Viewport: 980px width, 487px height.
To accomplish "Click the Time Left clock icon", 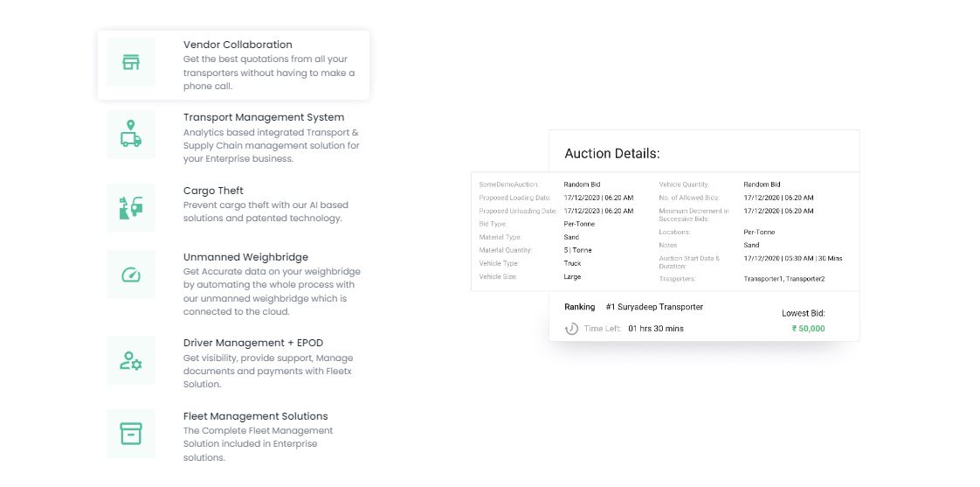I will coord(572,329).
